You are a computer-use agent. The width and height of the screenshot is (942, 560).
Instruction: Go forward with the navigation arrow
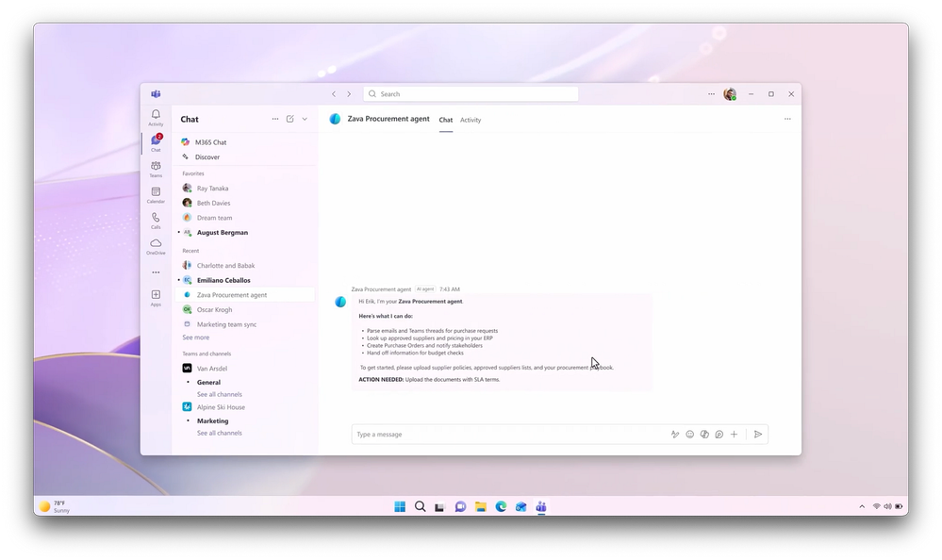coord(349,93)
